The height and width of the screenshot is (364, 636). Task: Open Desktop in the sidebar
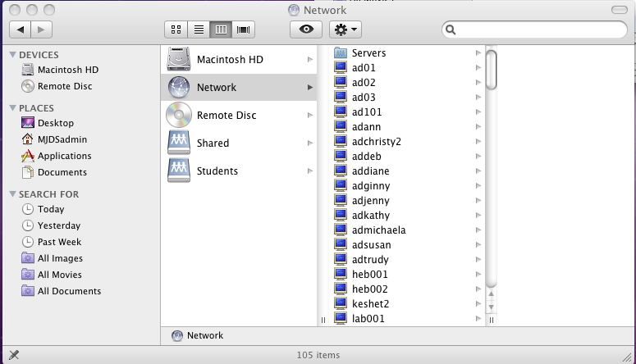click(48, 123)
